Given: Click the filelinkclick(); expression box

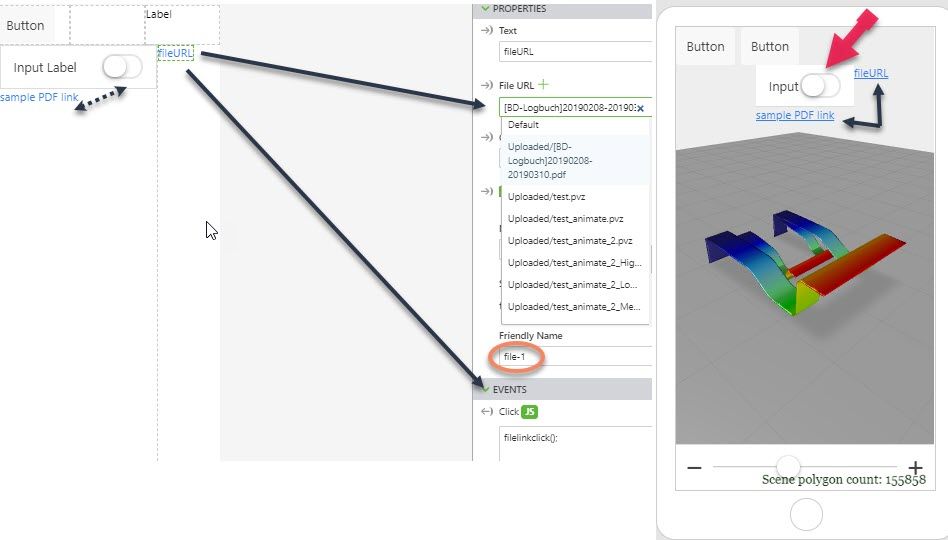Looking at the screenshot, I should (x=575, y=443).
